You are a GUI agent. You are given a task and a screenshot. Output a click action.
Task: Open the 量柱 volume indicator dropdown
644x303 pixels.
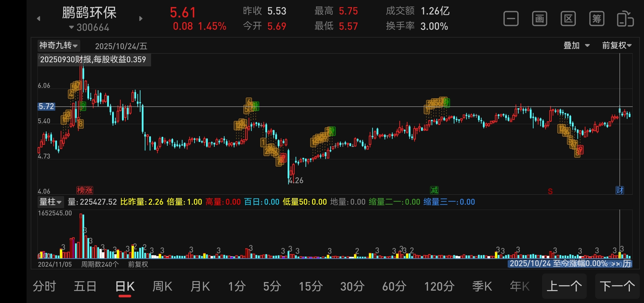point(50,202)
